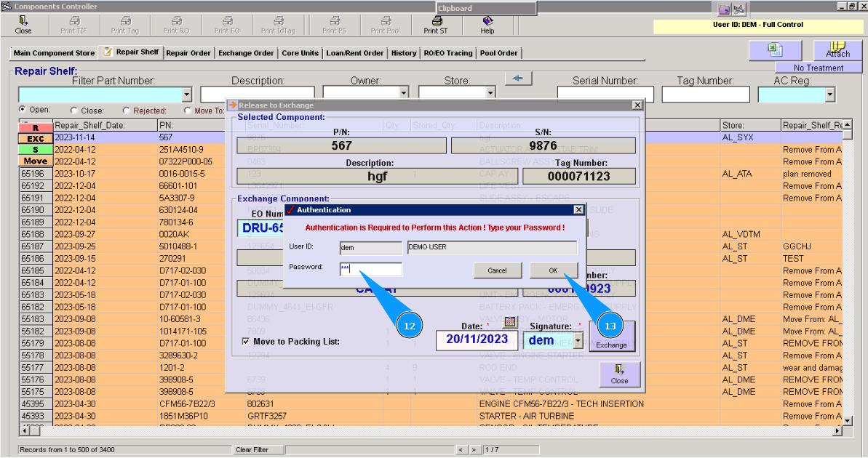The height and width of the screenshot is (458, 868).
Task: Click Cancel in Authentication dialog
Action: click(x=497, y=270)
